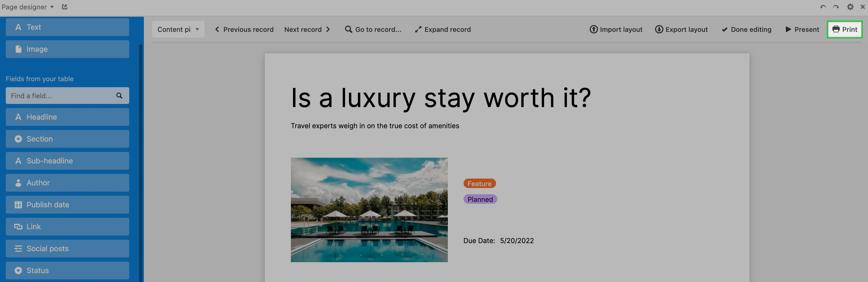The height and width of the screenshot is (282, 868).
Task: Select the Headline field from sidebar
Action: [x=66, y=117]
